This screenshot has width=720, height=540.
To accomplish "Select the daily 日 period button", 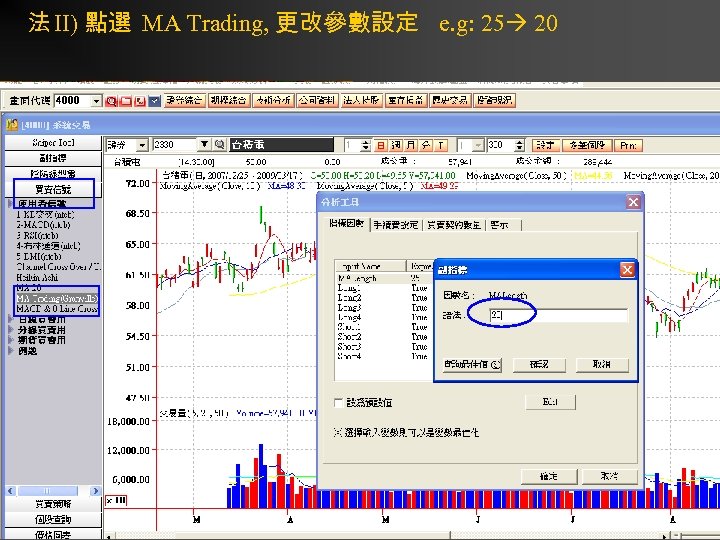I will [381, 146].
